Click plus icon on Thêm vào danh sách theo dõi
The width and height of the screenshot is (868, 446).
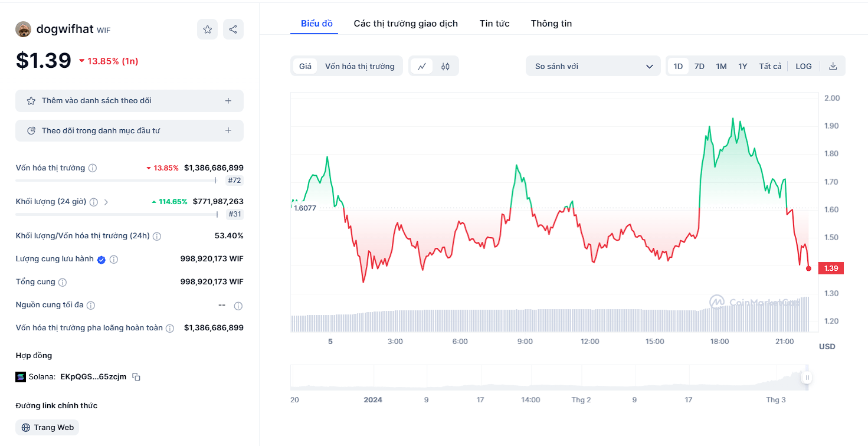[228, 101]
